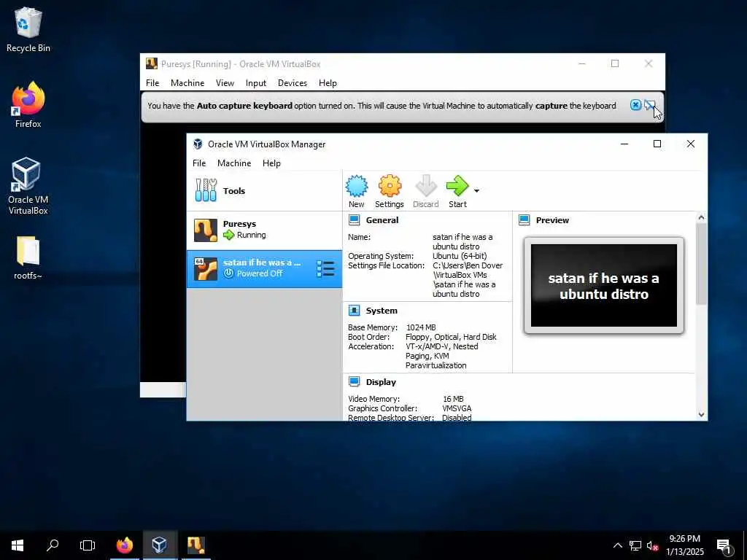Screen dimensions: 747x560
Task: Open View menu in Puresys window
Action: click(225, 83)
